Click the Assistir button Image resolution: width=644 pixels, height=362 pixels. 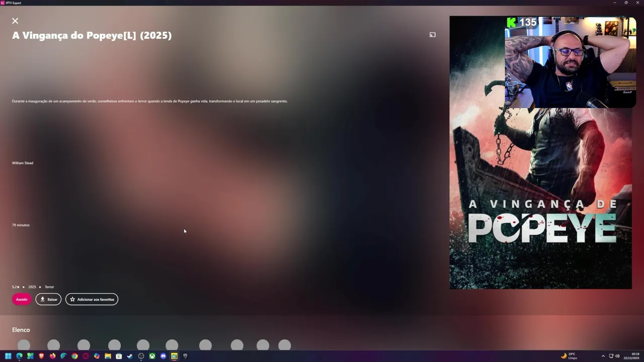22,299
